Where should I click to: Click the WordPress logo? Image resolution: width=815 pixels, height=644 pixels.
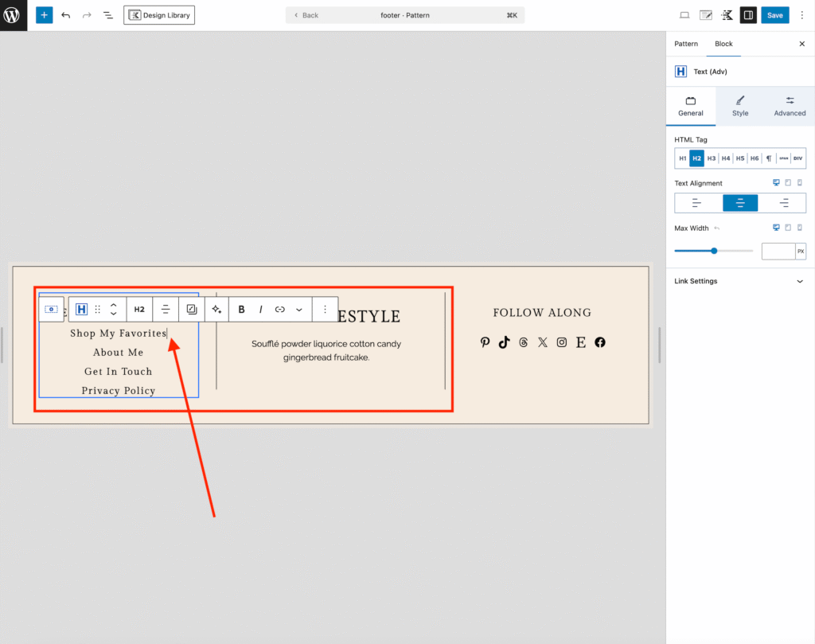14,15
